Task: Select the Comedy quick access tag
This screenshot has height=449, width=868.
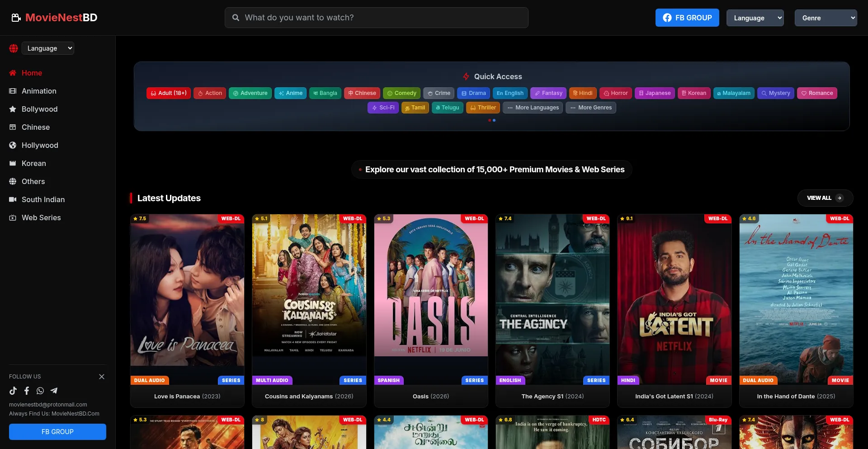Action: point(401,93)
